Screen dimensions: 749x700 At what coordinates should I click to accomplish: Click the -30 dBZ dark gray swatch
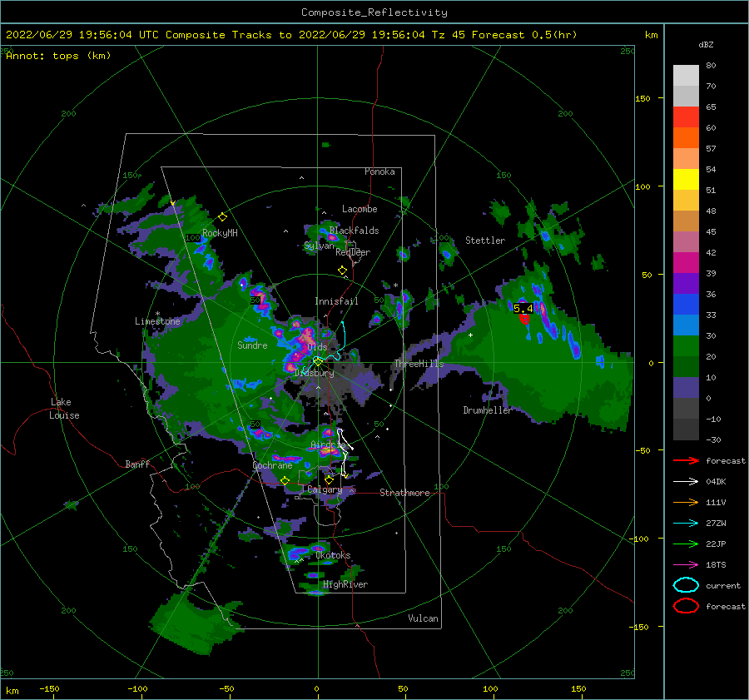tap(686, 429)
